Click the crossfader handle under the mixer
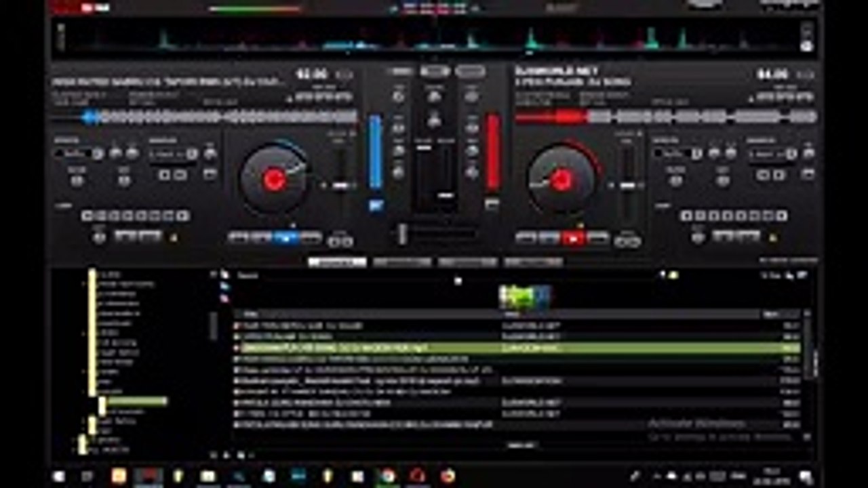 (403, 234)
